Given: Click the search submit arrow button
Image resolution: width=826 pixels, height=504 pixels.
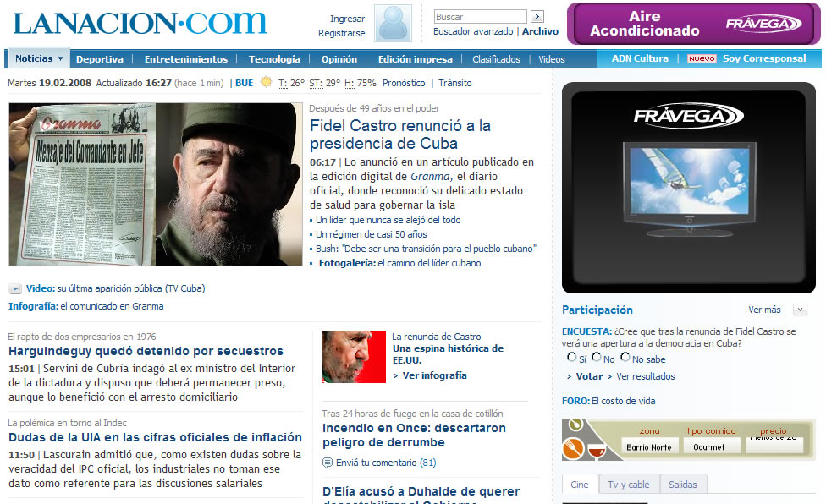Looking at the screenshot, I should tap(537, 16).
